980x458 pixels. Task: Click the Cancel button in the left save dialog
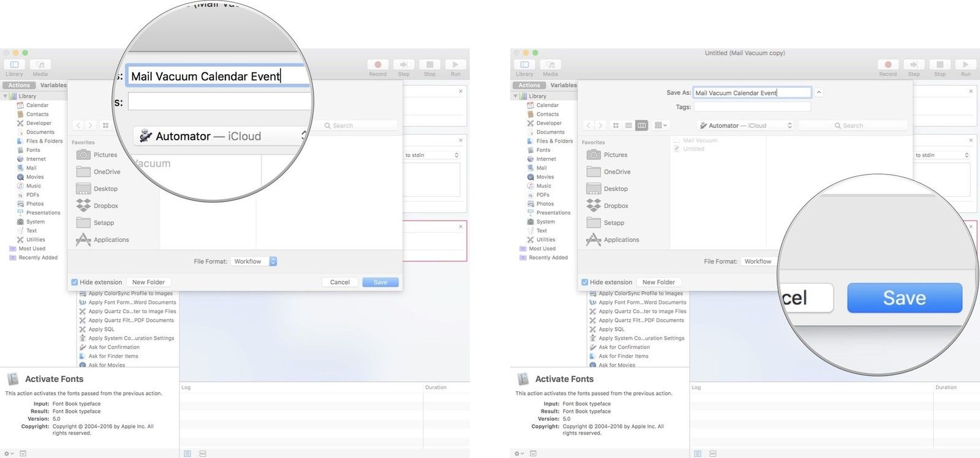[x=339, y=282]
